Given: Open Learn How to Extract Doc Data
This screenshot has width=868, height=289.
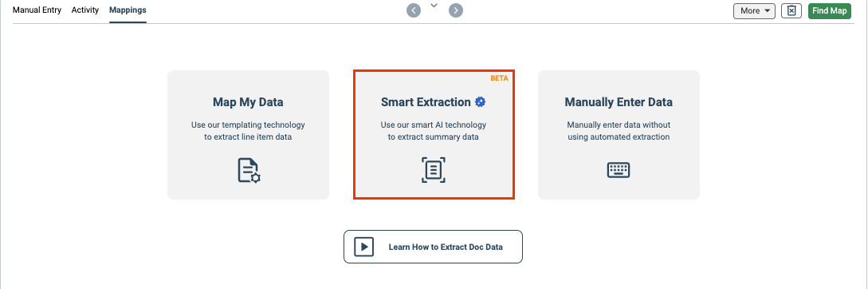Looking at the screenshot, I should pyautogui.click(x=433, y=247).
